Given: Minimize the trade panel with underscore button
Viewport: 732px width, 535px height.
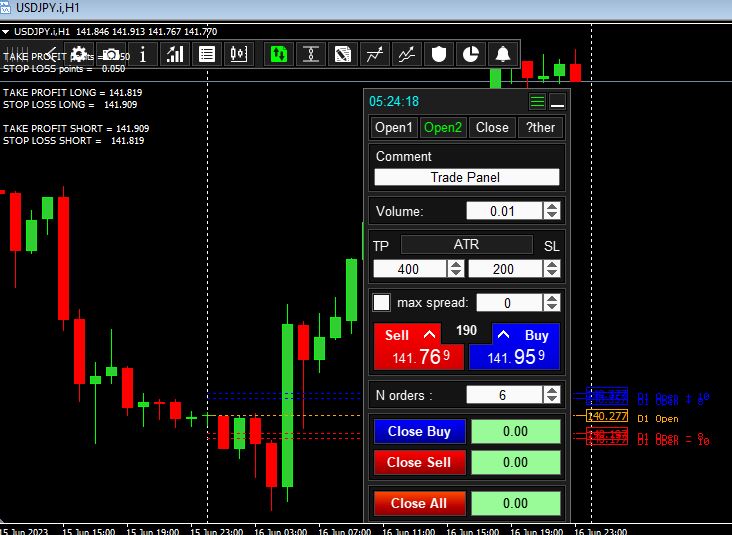Looking at the screenshot, I should point(557,101).
